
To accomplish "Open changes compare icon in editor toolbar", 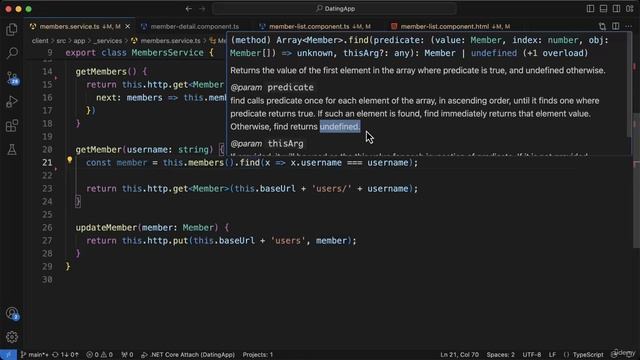I will 602,26.
